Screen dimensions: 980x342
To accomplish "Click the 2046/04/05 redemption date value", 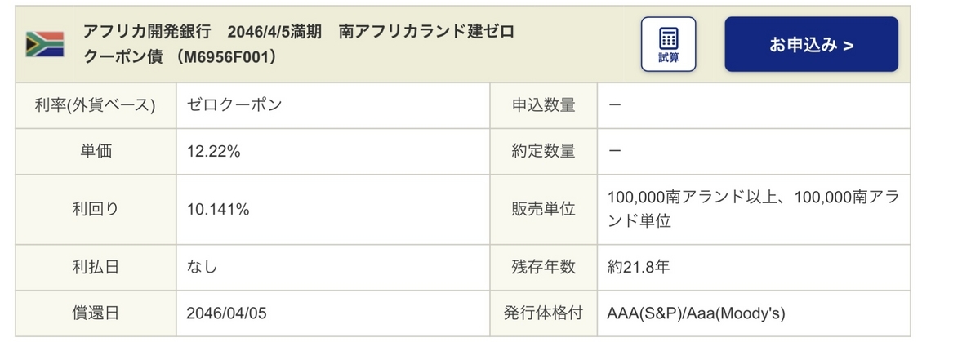I will [x=226, y=313].
